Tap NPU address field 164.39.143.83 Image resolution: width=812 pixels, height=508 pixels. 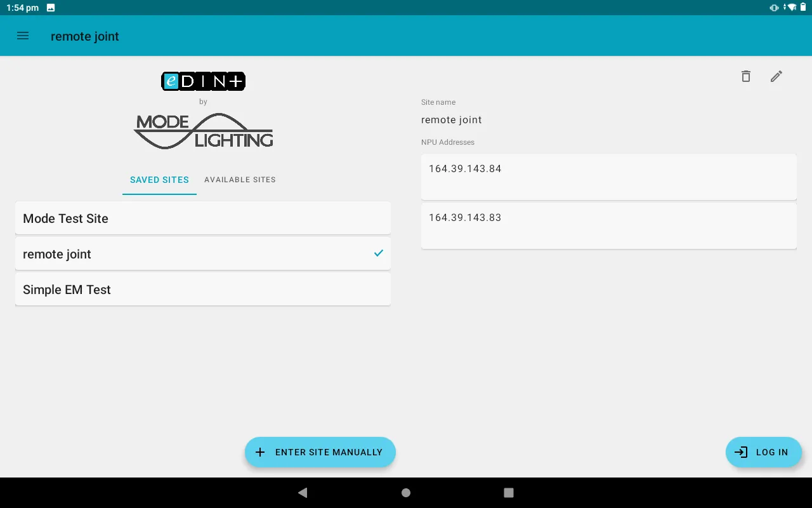[x=609, y=225]
